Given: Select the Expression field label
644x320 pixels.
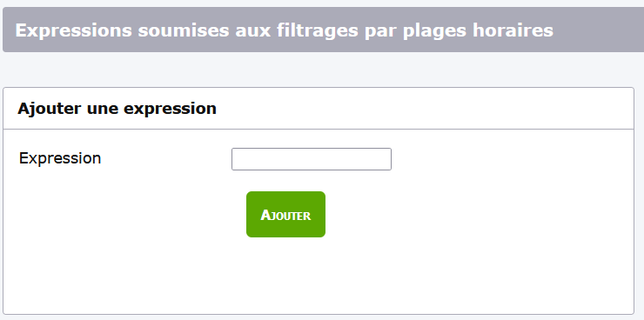Looking at the screenshot, I should point(60,158).
